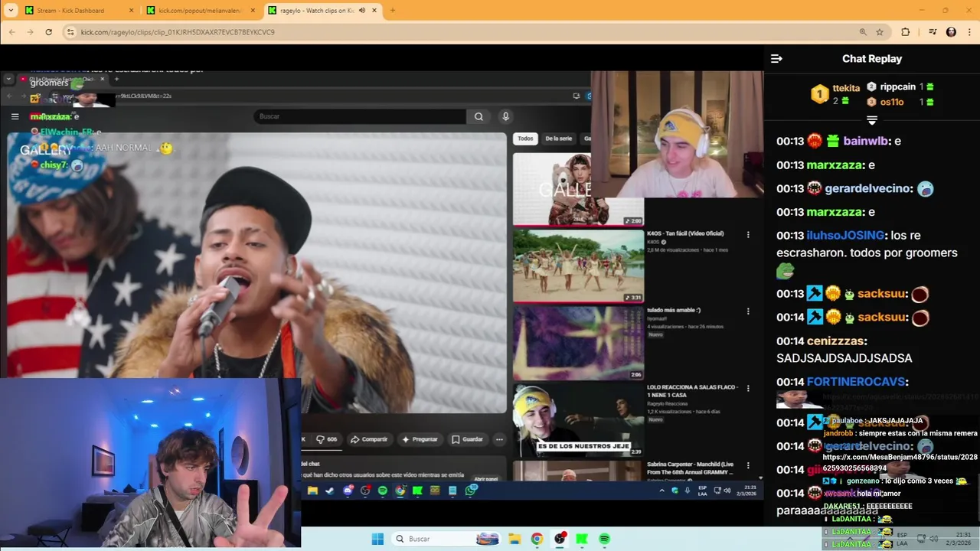Open a new browser tab
The height and width of the screenshot is (551, 980).
tap(393, 11)
